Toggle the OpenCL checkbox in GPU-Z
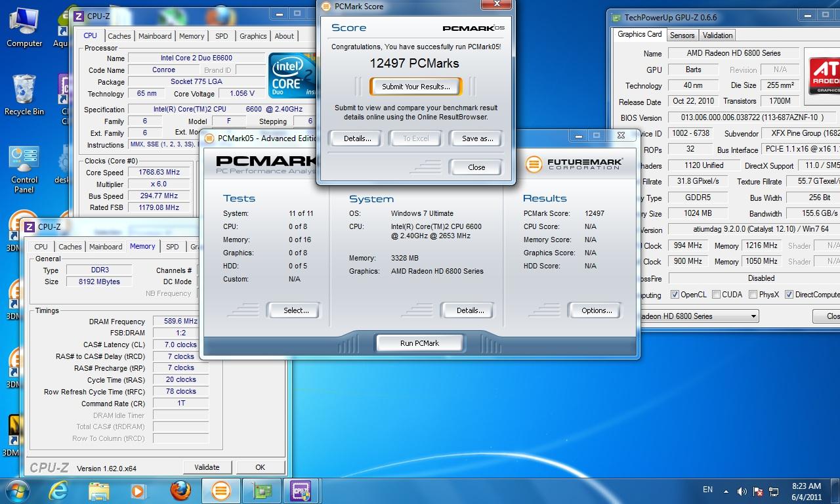840x504 pixels. coord(675,295)
